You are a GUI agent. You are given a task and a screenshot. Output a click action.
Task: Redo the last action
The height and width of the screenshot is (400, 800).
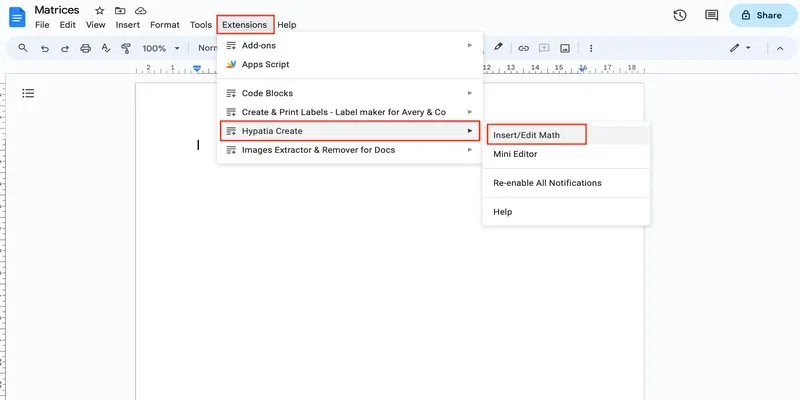[x=65, y=48]
